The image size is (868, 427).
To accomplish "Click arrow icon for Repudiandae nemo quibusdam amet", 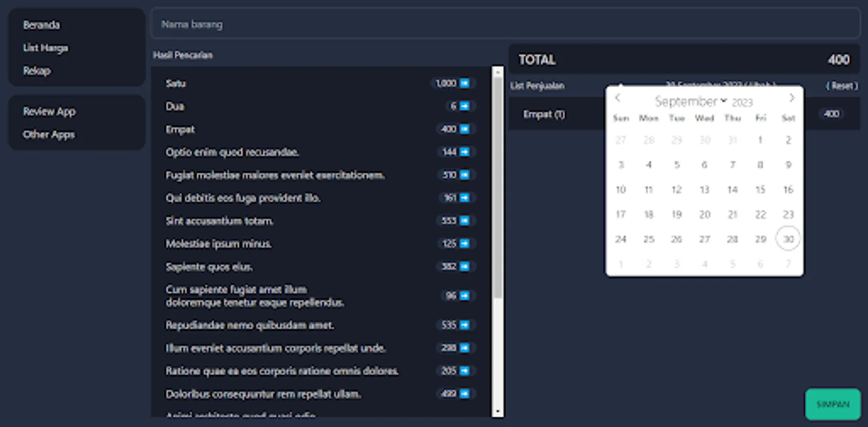I will (465, 325).
